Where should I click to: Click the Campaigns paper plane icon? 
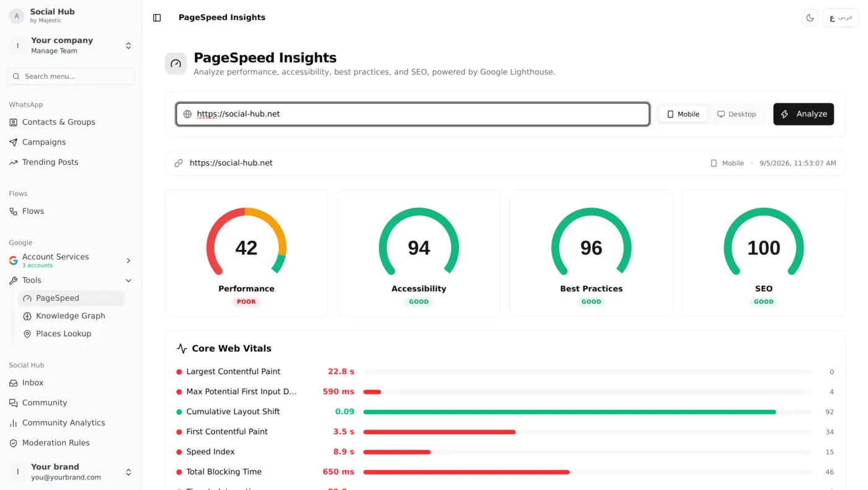pos(13,142)
